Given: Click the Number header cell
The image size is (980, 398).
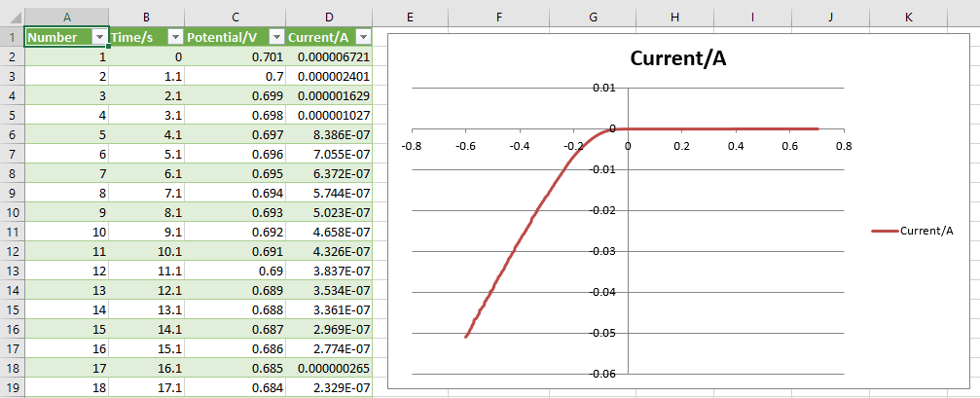Looking at the screenshot, I should [66, 38].
